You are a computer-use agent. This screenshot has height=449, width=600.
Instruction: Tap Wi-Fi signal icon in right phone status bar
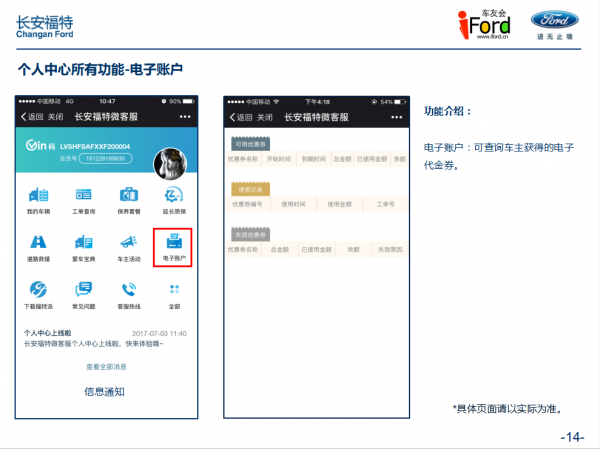276,102
